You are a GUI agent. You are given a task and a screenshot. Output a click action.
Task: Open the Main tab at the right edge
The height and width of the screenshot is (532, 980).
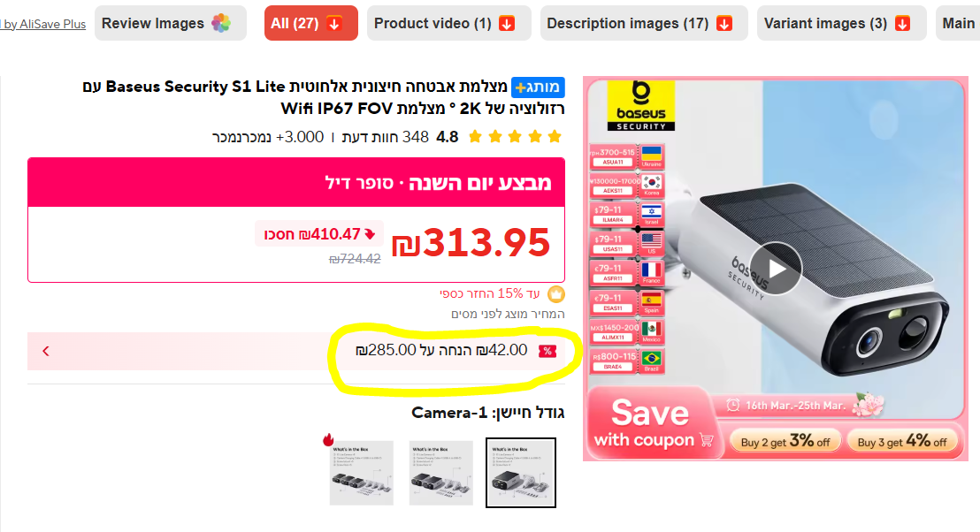tap(958, 23)
